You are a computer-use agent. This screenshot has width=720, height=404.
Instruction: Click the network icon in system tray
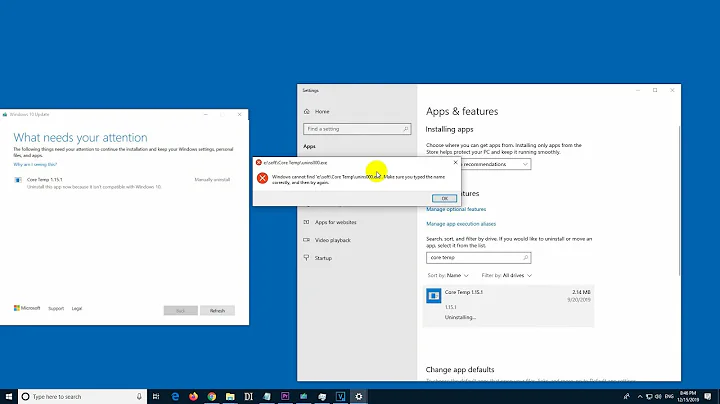[x=649, y=396]
